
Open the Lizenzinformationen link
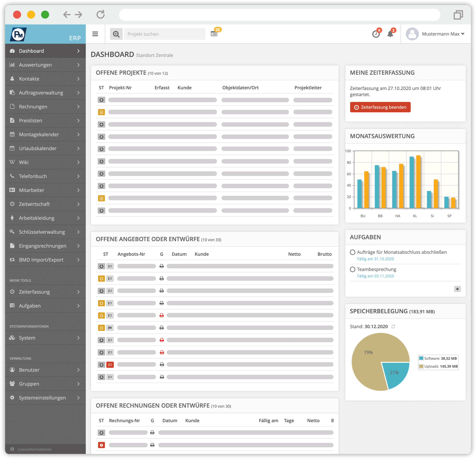click(34, 449)
